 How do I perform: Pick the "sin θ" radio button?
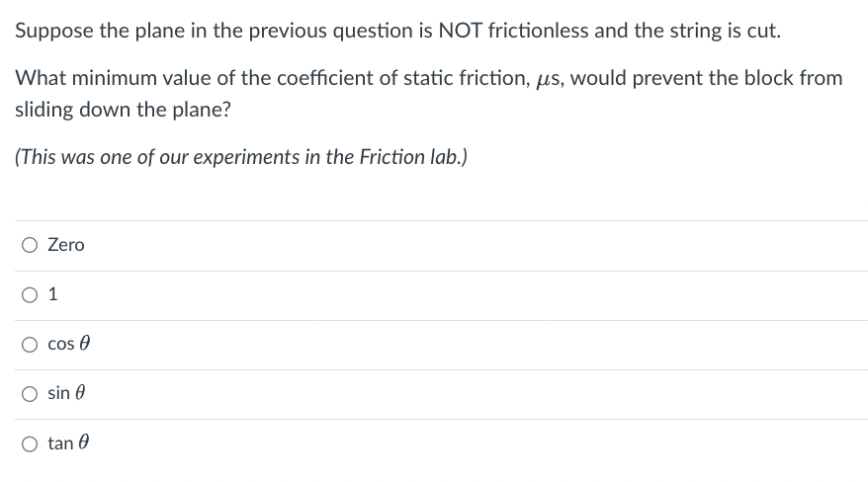[x=30, y=393]
